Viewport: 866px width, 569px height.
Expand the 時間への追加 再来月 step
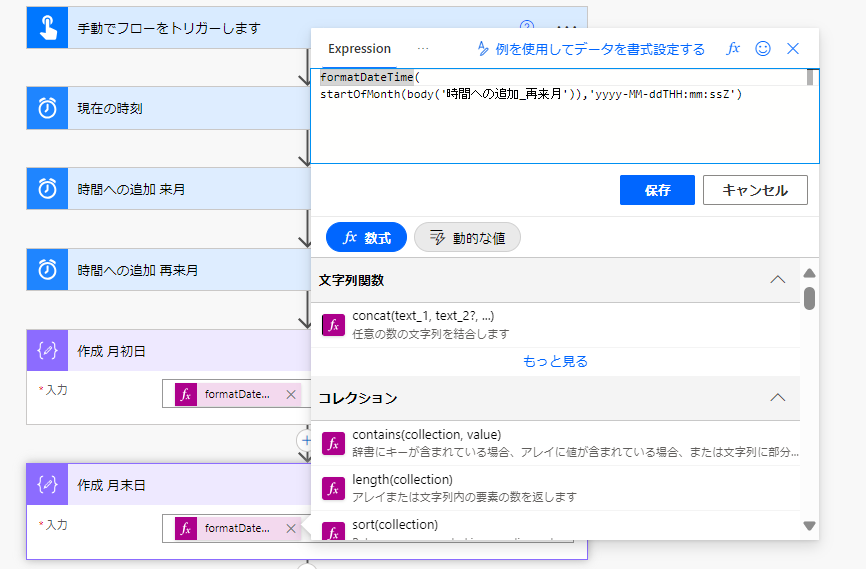(169, 270)
